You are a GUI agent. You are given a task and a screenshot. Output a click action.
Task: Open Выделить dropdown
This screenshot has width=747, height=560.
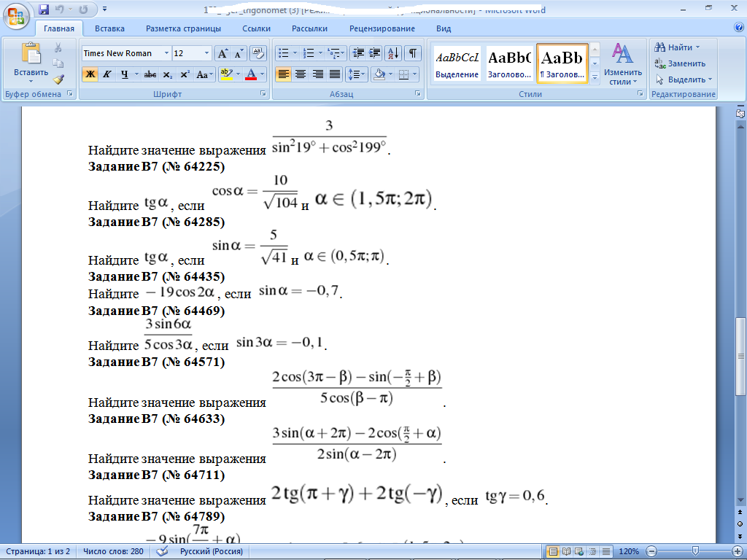(684, 79)
